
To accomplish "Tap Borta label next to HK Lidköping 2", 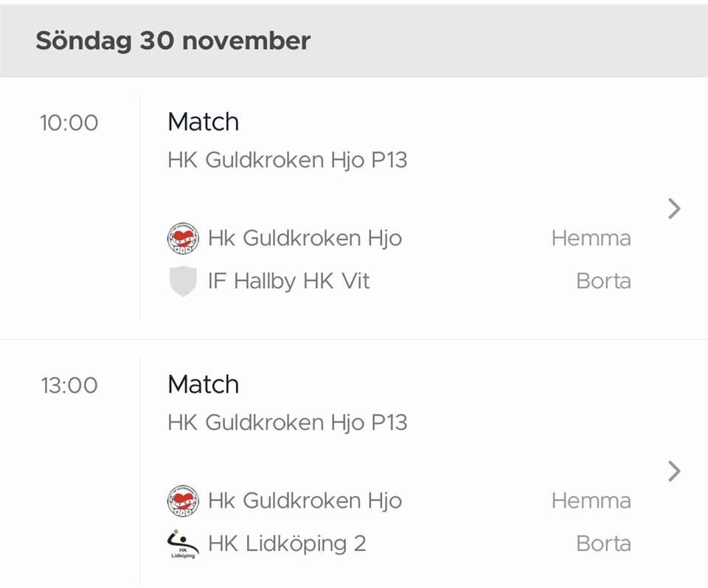I will [603, 544].
